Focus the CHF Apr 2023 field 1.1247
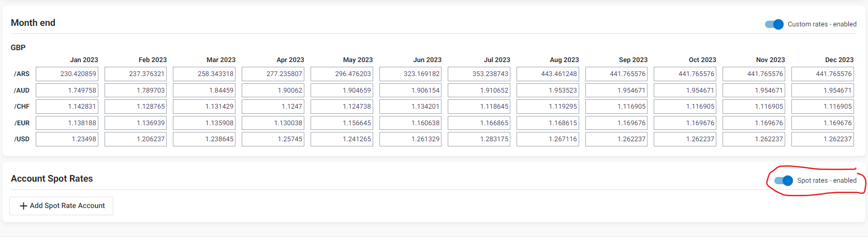The width and height of the screenshot is (868, 237). coord(273,107)
